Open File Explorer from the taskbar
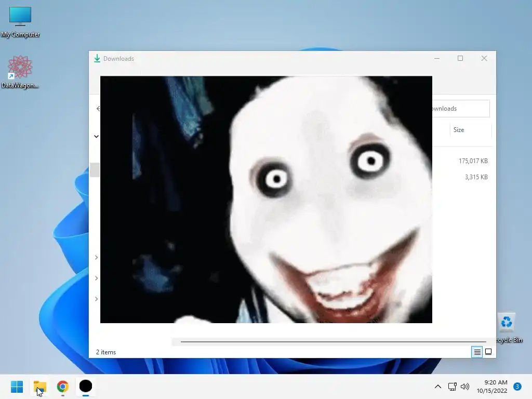 tap(39, 387)
